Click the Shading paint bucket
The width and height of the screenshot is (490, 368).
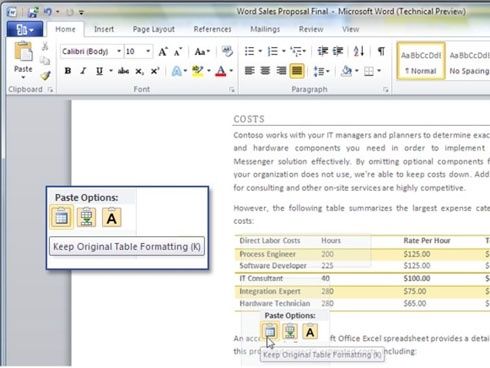[347, 71]
